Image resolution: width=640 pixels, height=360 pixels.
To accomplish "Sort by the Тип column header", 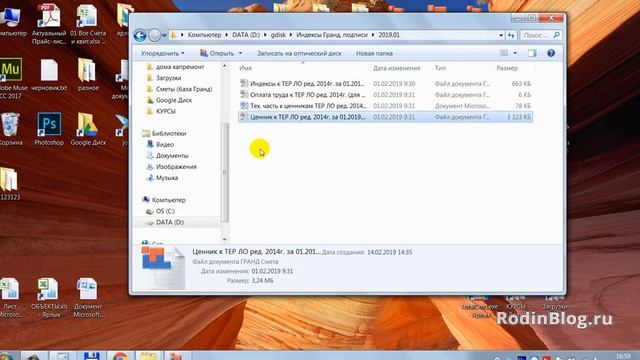I will click(440, 68).
